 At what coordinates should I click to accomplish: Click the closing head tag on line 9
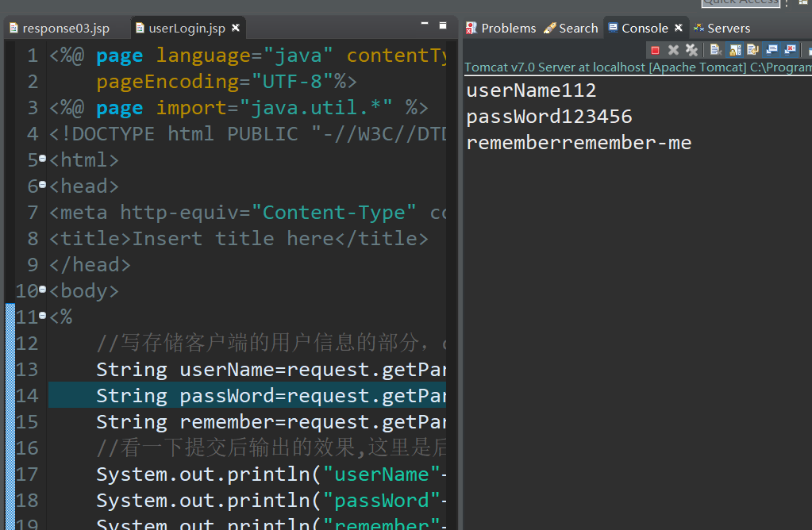pyautogui.click(x=90, y=265)
